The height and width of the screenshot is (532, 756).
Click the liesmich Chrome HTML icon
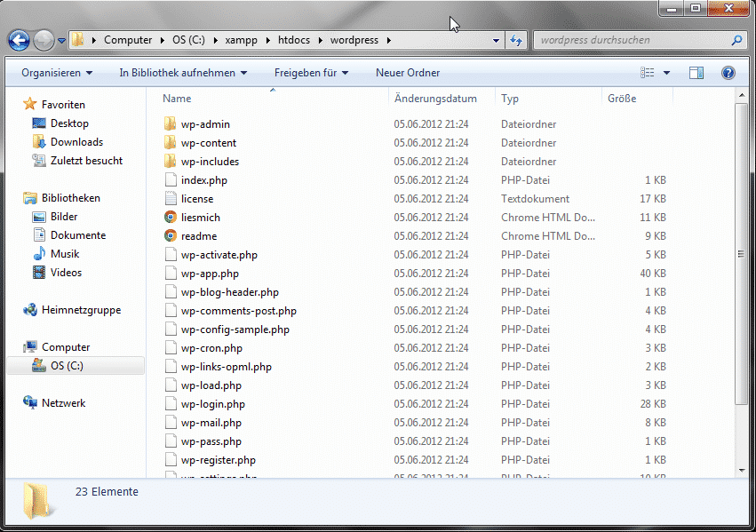(x=171, y=218)
